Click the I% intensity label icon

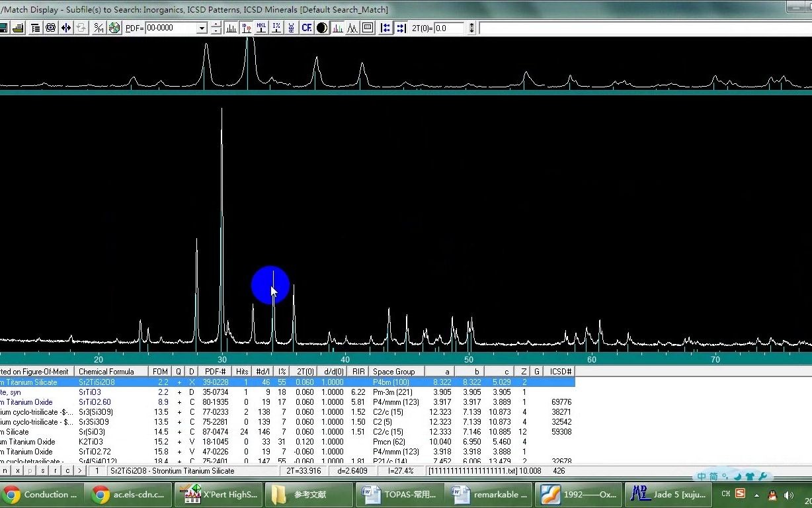click(x=276, y=28)
